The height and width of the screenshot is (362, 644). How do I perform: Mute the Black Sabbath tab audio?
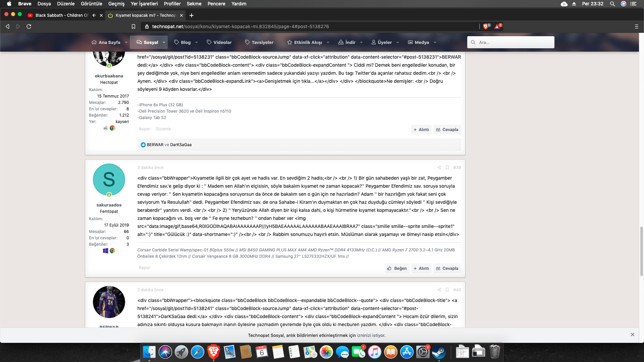tap(94, 15)
